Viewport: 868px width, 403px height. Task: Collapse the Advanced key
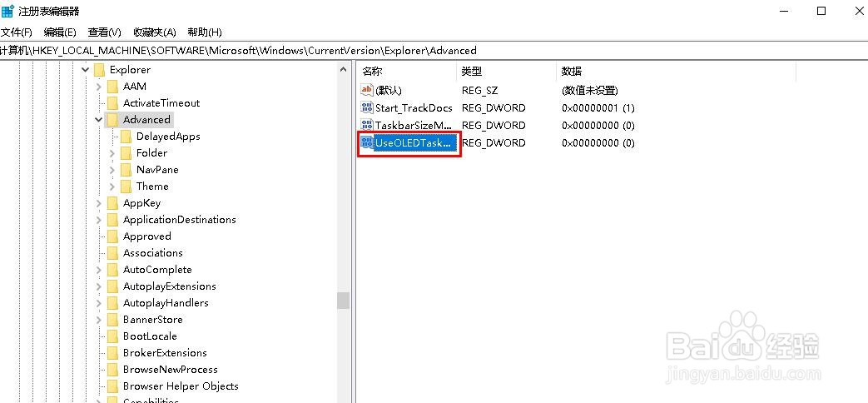98,120
